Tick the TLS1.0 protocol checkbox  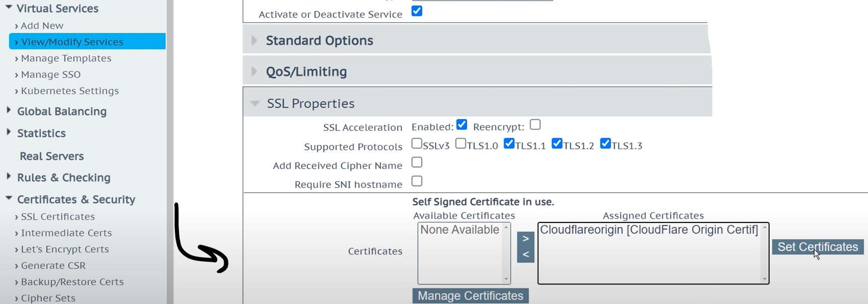pyautogui.click(x=461, y=144)
